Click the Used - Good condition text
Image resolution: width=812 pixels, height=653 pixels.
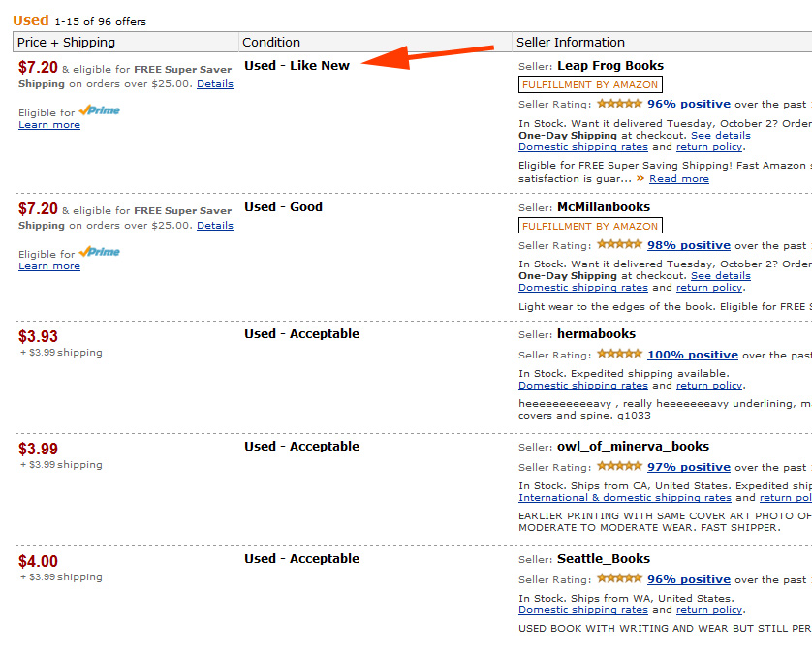[283, 207]
